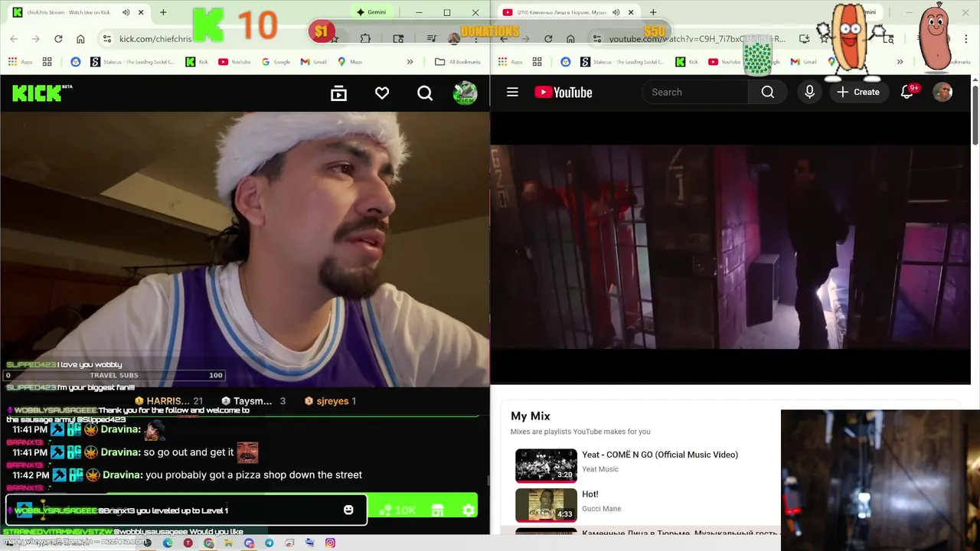
Task: Click the Yeat Music channel name
Action: point(600,469)
